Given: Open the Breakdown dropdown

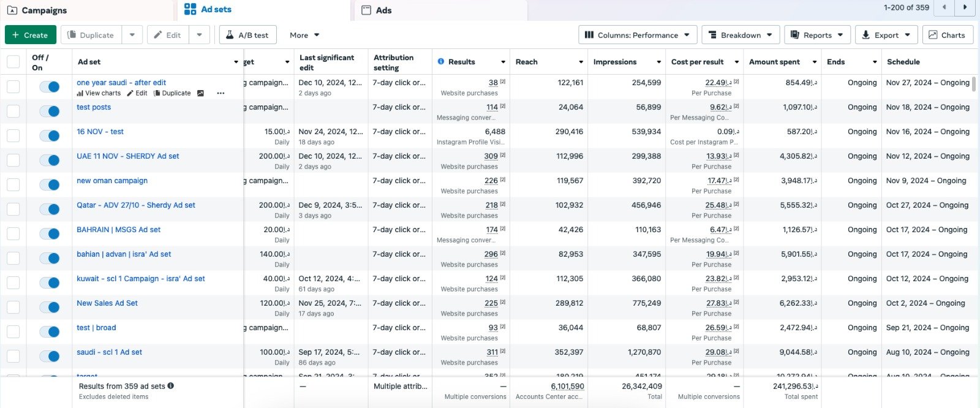Looking at the screenshot, I should tap(740, 35).
